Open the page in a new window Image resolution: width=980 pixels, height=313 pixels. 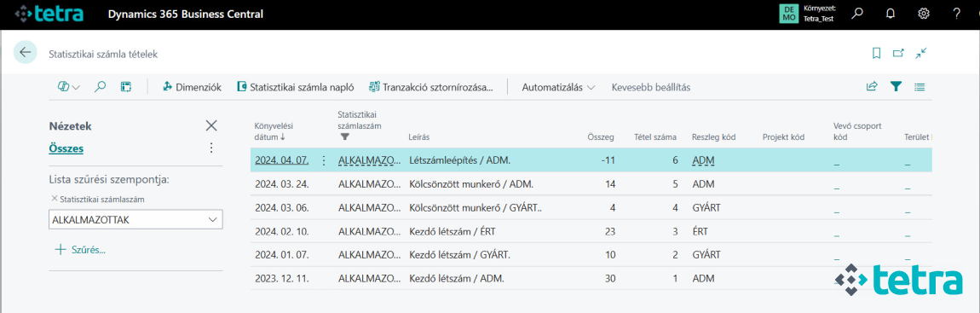coord(898,54)
